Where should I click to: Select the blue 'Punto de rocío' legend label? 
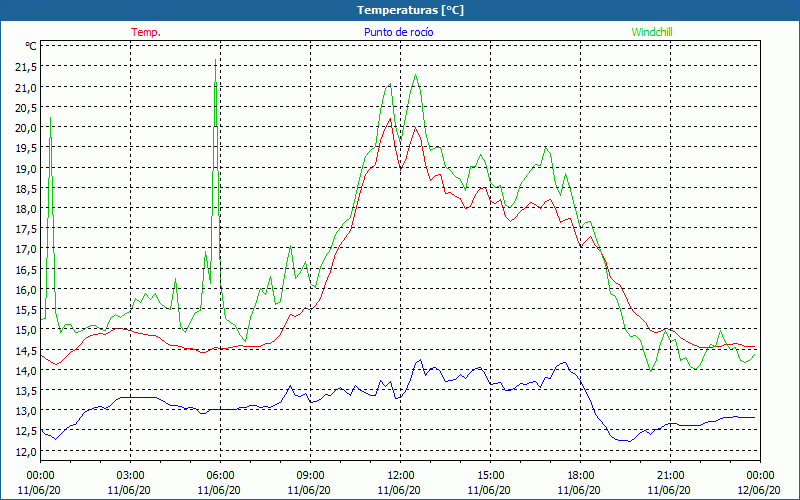click(398, 32)
